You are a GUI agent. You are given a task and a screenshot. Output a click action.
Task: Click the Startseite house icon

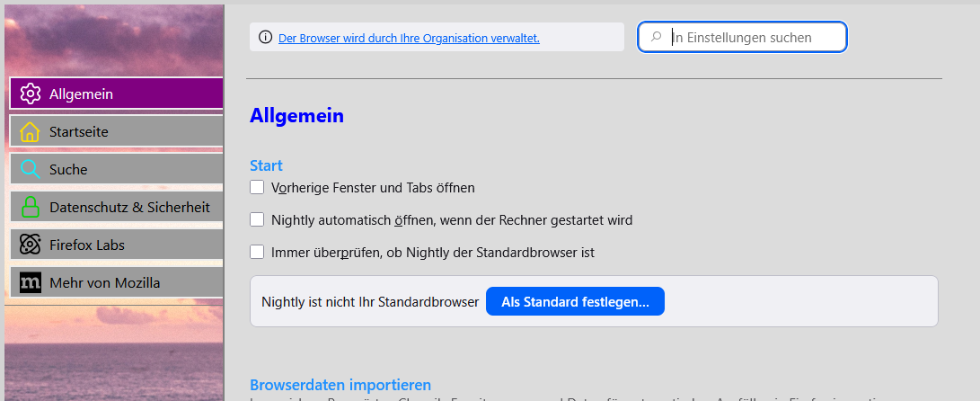[x=31, y=131]
